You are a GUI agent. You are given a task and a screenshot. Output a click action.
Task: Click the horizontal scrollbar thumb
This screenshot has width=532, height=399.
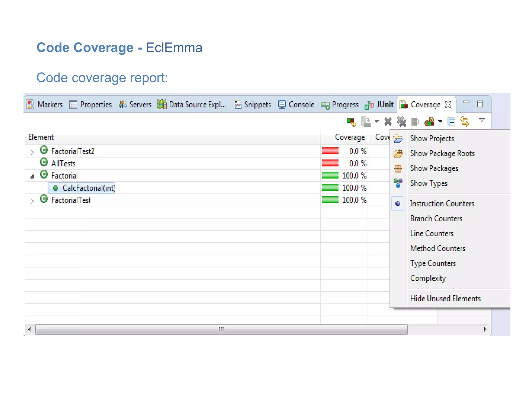click(221, 329)
